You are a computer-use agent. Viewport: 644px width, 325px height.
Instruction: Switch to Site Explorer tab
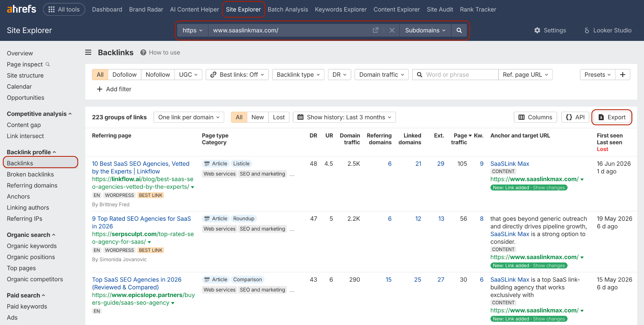[243, 9]
